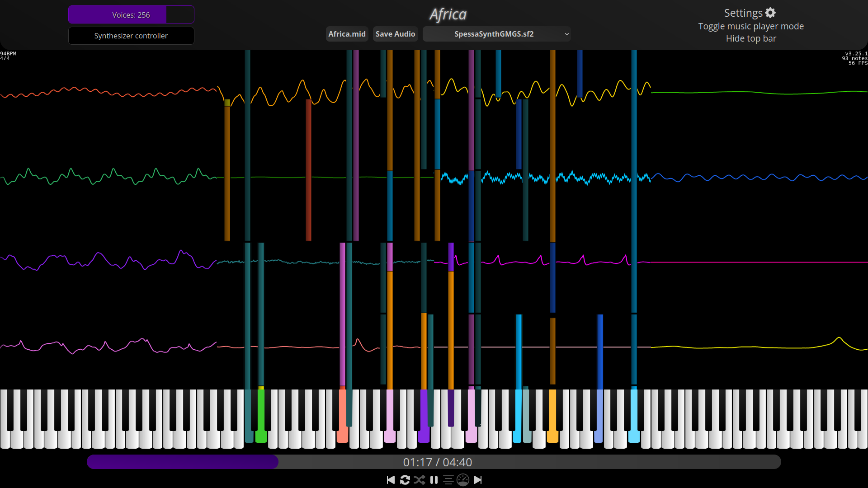Skip to the next song
Viewport: 868px width, 488px height.
(x=477, y=480)
